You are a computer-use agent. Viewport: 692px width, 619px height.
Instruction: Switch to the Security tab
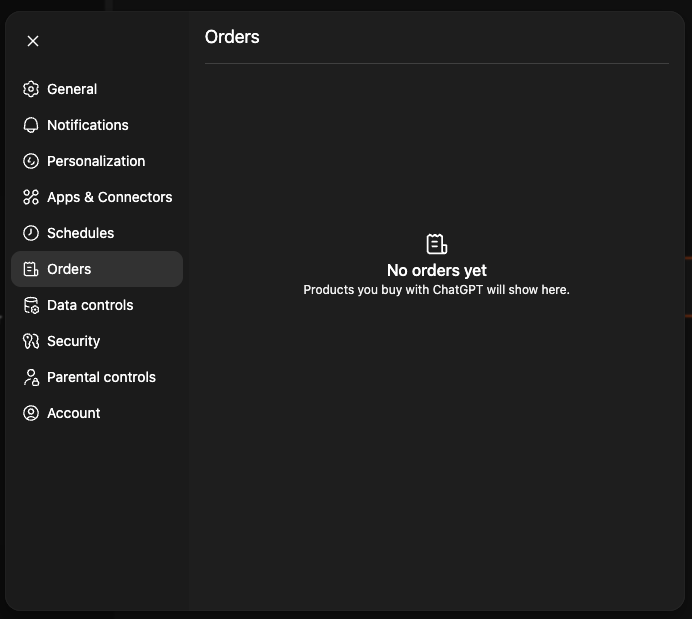(x=97, y=341)
